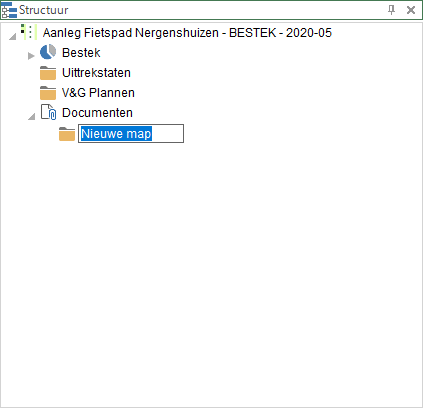Click the Structuur panel title
This screenshot has height=408, width=423.
coord(43,10)
